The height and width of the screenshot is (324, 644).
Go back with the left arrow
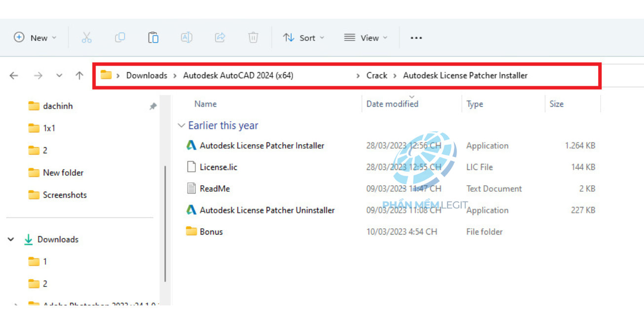tap(14, 76)
